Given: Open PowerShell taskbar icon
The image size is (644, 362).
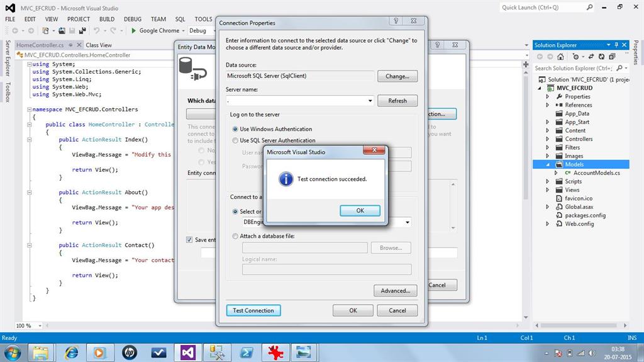Looking at the screenshot, I should (x=247, y=353).
